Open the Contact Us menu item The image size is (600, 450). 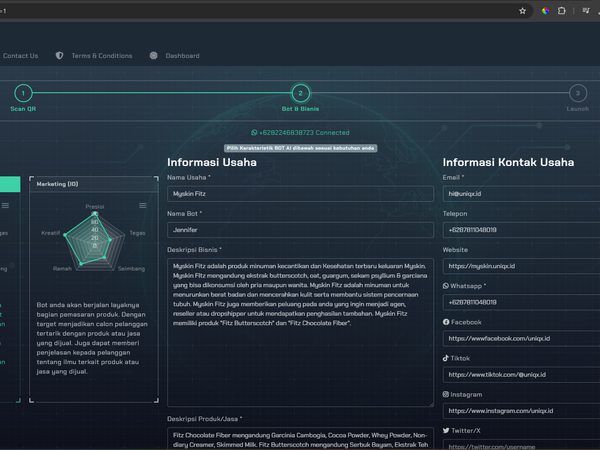tap(20, 56)
